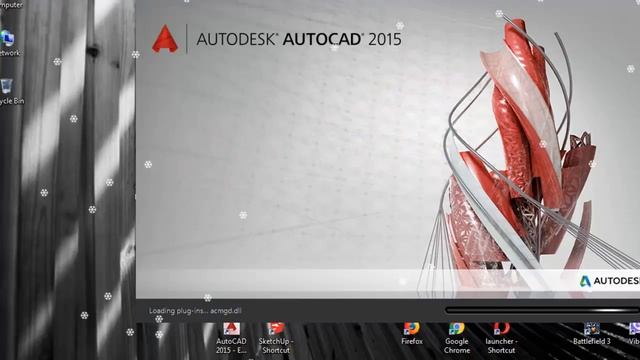Click the Autodesk brand logo on the splash banner
This screenshot has width=640, height=360.
tap(609, 281)
